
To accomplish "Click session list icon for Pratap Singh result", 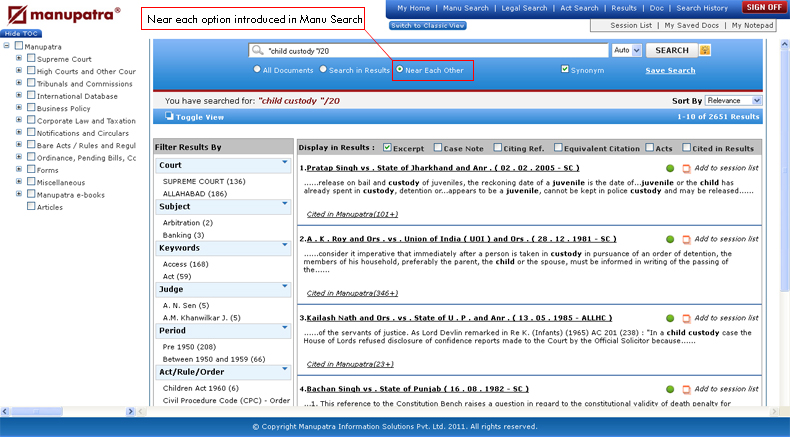I will pyautogui.click(x=686, y=168).
